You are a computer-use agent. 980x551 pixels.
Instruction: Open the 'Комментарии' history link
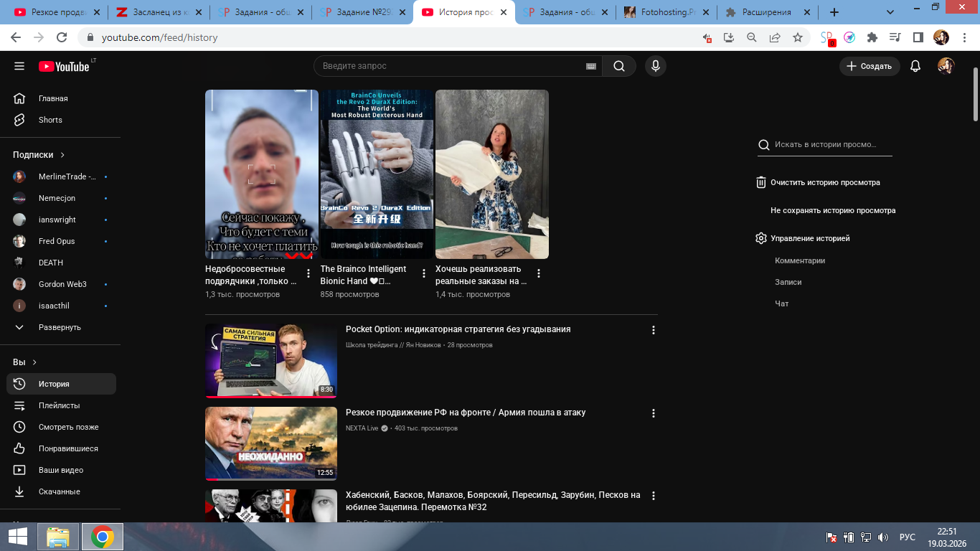(799, 260)
